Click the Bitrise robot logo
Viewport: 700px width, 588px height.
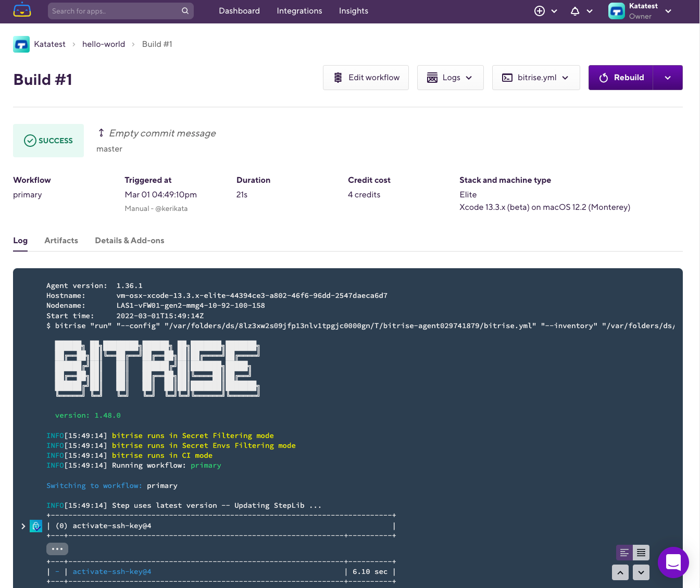(x=22, y=10)
